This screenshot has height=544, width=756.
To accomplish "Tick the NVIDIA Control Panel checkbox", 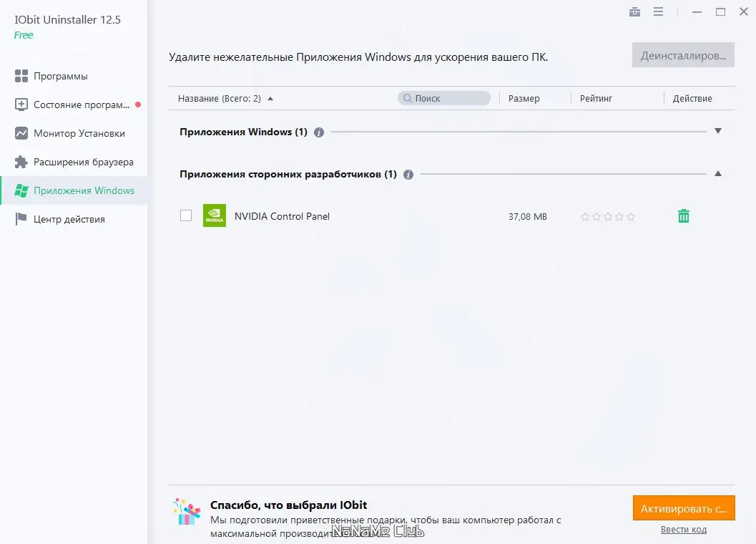I will click(x=186, y=215).
